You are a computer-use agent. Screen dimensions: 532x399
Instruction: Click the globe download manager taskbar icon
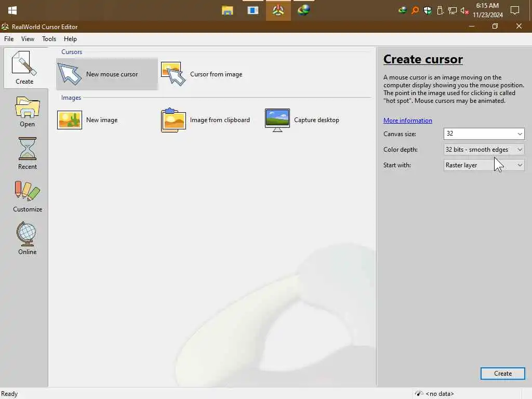pyautogui.click(x=303, y=10)
